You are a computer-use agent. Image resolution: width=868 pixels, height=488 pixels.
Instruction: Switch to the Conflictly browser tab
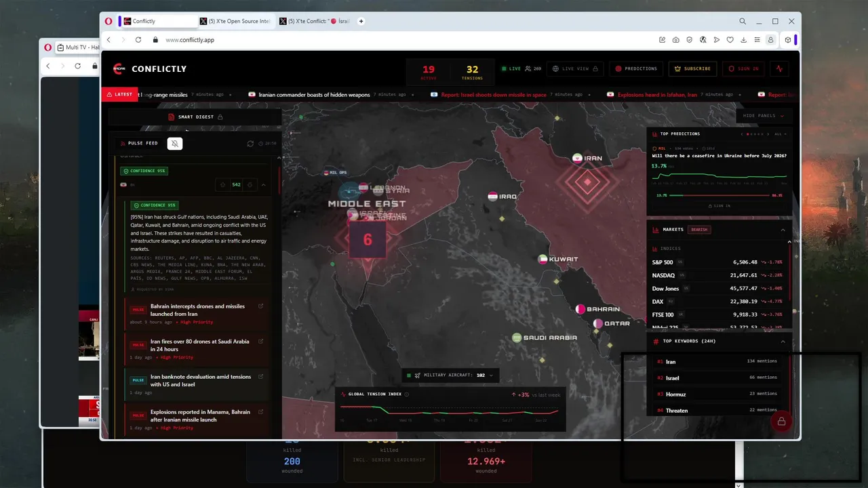159,21
